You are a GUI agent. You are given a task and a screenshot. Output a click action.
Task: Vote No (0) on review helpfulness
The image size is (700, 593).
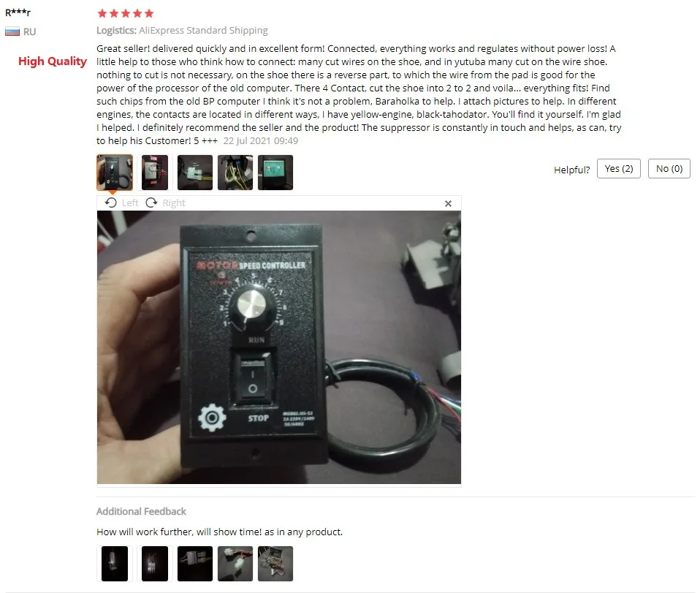click(669, 168)
